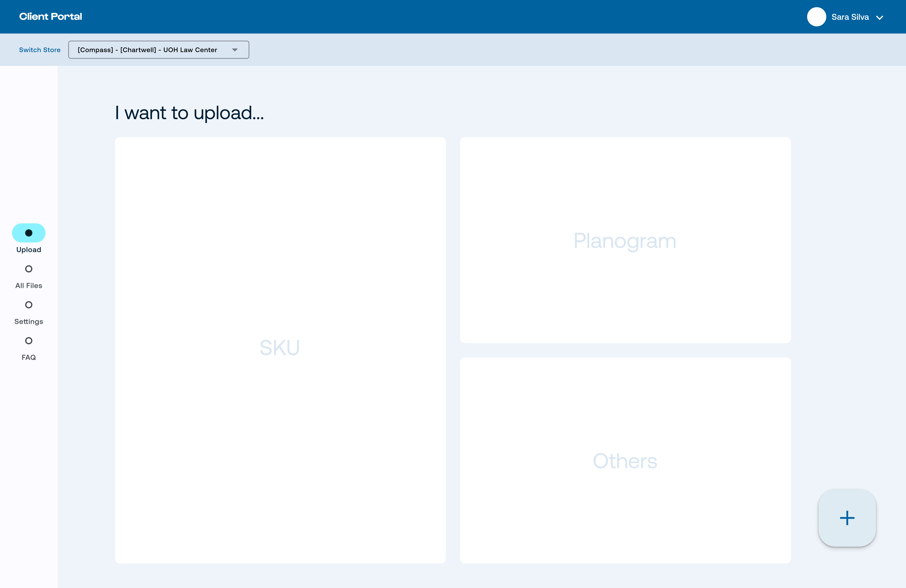Open the FAQ sidebar icon
The height and width of the screenshot is (588, 906).
click(29, 341)
